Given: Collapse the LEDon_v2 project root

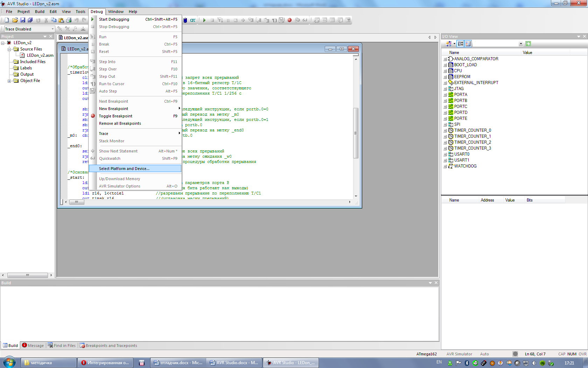Looking at the screenshot, I should click(x=3, y=43).
